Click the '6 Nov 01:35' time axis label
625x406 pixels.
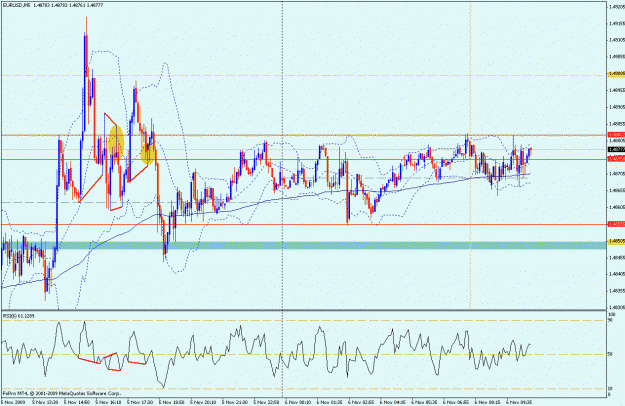pos(329,402)
